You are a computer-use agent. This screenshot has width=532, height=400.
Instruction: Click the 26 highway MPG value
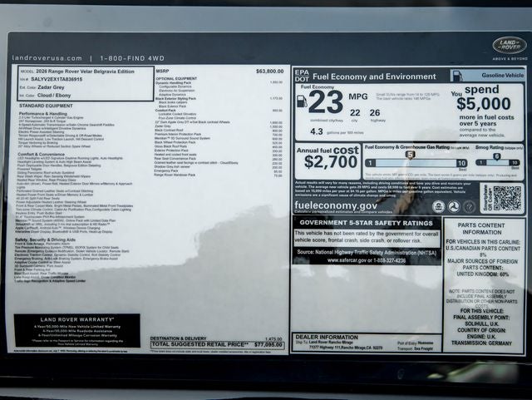pyautogui.click(x=375, y=113)
